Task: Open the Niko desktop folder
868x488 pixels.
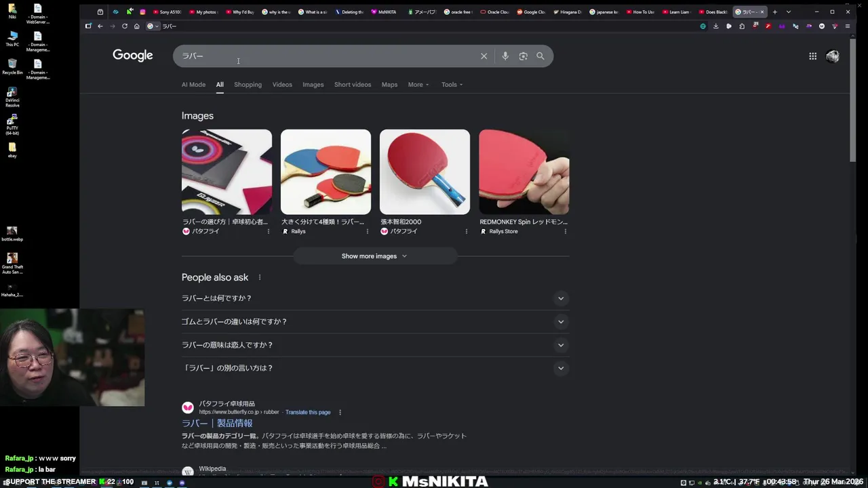Action: [x=12, y=11]
